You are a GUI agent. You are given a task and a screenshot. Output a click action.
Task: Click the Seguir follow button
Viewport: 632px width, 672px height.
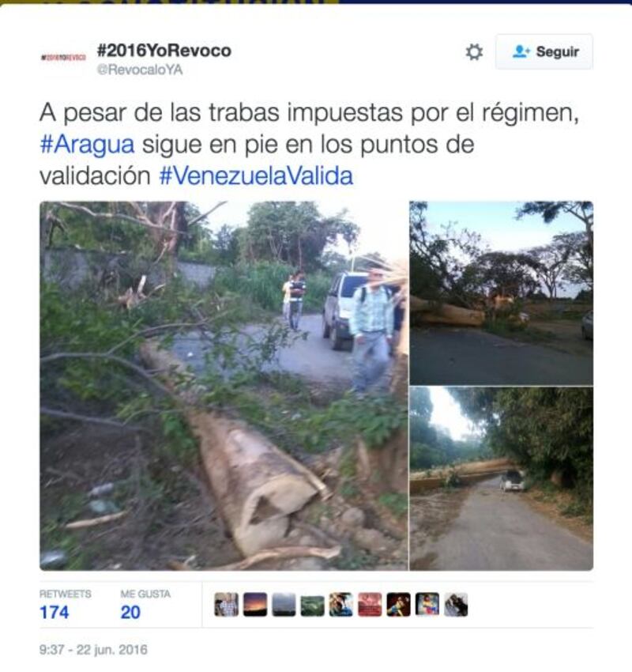click(x=544, y=52)
